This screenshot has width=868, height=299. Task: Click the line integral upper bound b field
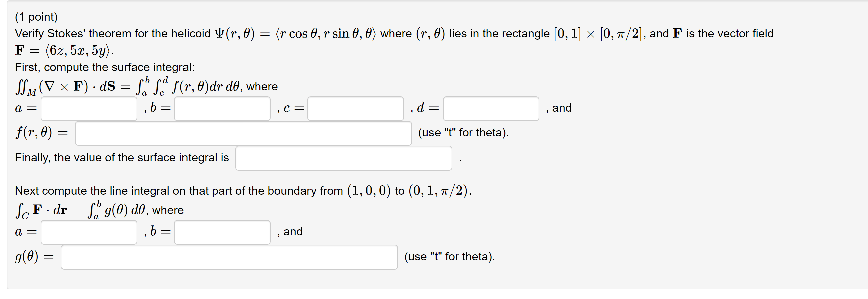pos(222,232)
